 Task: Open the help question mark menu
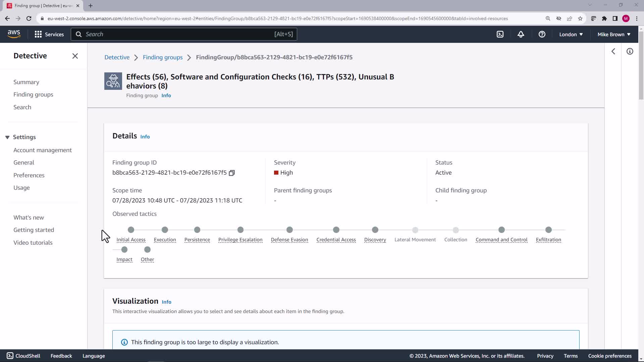[x=542, y=34]
